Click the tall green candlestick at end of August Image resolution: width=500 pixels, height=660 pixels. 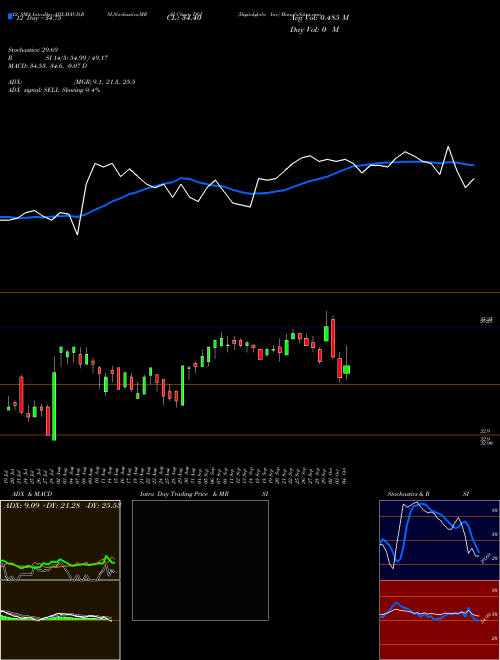pos(183,386)
